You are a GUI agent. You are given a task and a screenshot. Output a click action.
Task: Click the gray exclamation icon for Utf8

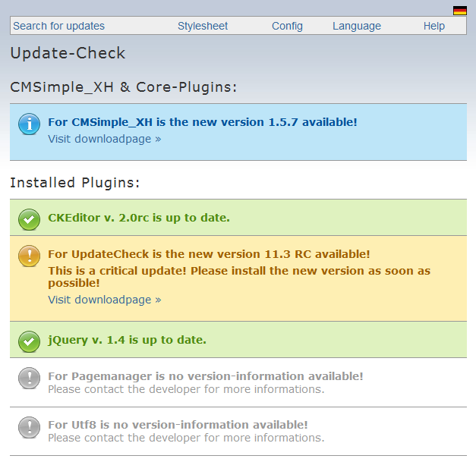(x=29, y=427)
